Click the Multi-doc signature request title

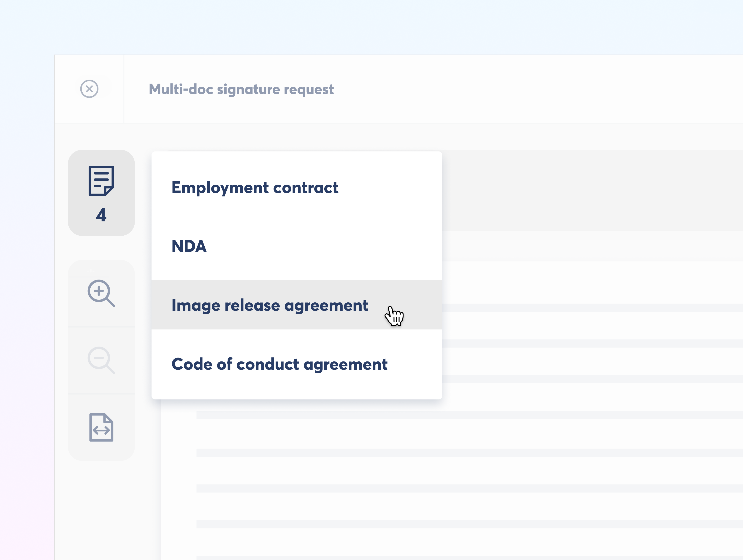(x=241, y=89)
